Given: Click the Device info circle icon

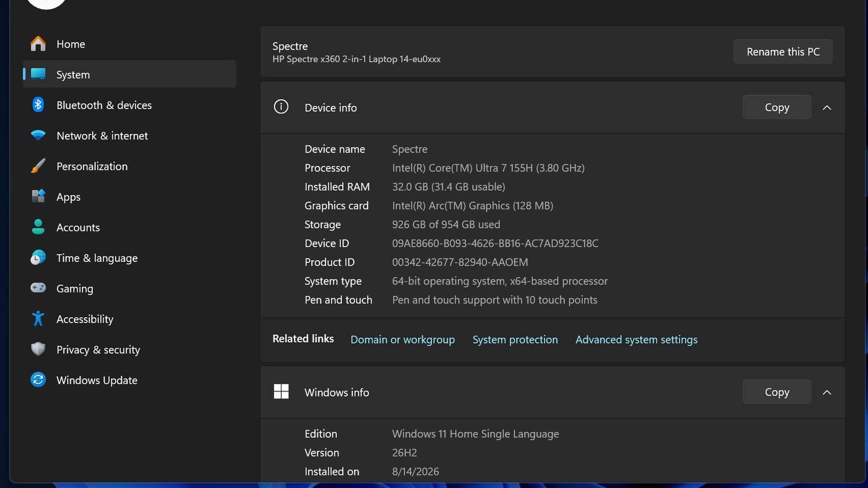Looking at the screenshot, I should [x=281, y=107].
